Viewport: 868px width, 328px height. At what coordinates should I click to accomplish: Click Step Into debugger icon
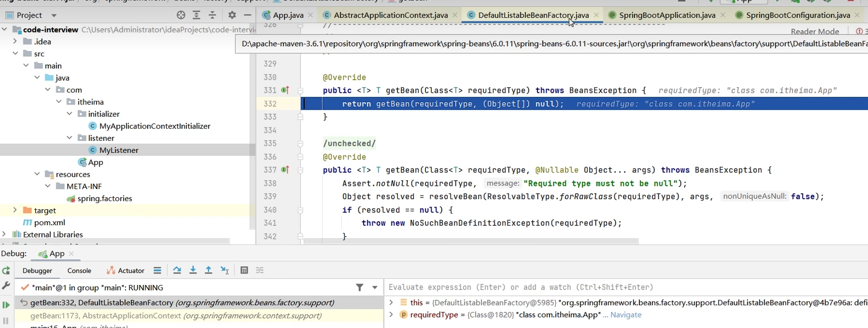193,270
